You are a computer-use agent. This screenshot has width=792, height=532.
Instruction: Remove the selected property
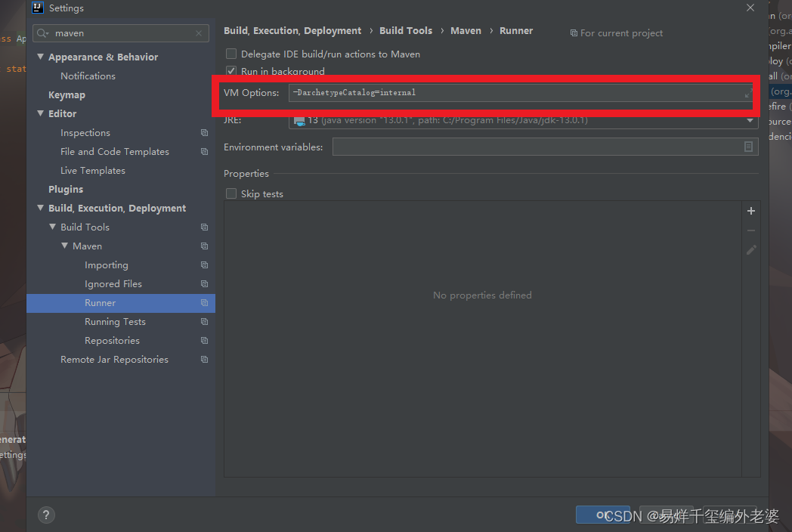[x=751, y=230]
